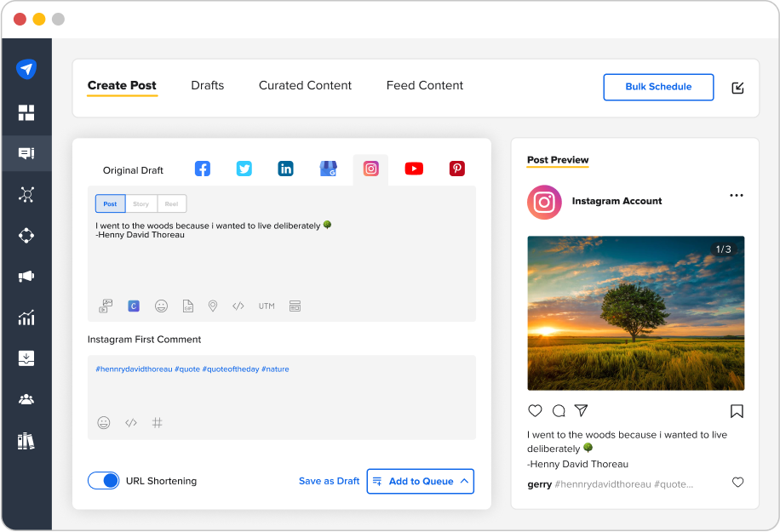Open the megaphone icon in the sidebar
Screen dimensions: 780x532
coord(26,276)
